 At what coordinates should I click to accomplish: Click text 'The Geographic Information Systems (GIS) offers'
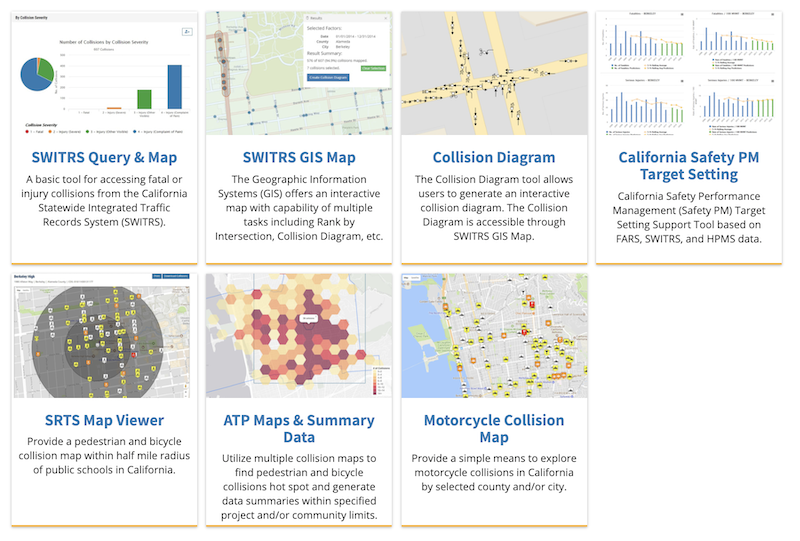click(299, 187)
